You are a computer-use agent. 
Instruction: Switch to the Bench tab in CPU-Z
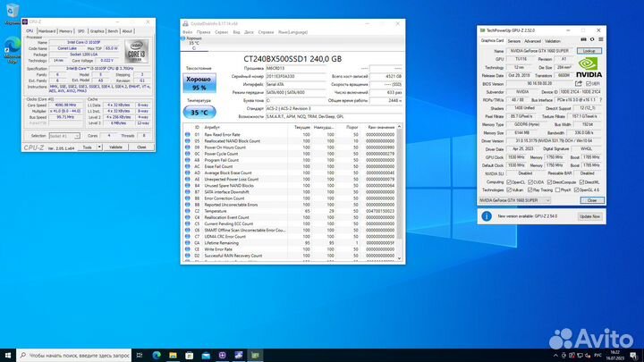click(113, 31)
